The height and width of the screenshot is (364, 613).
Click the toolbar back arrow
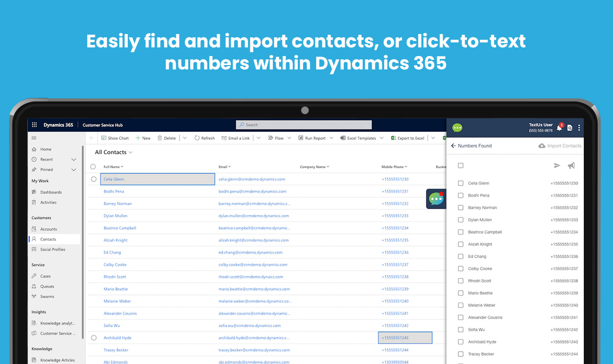pos(92,138)
